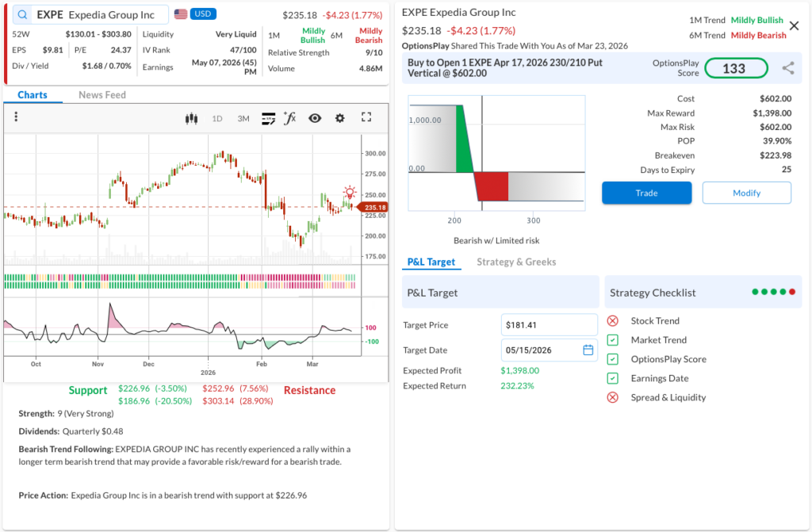Open the 3M chart range dropdown
Viewport: 812px width, 532px height.
click(x=243, y=118)
